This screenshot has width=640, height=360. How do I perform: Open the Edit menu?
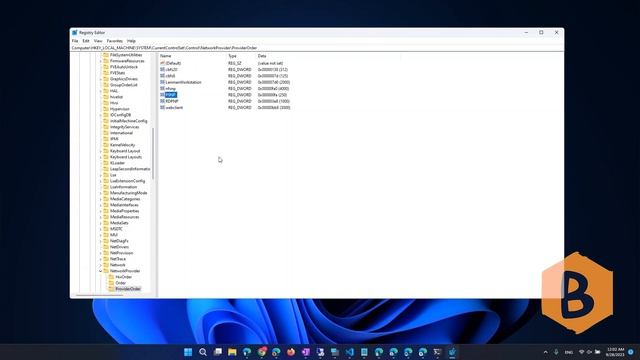tap(86, 41)
